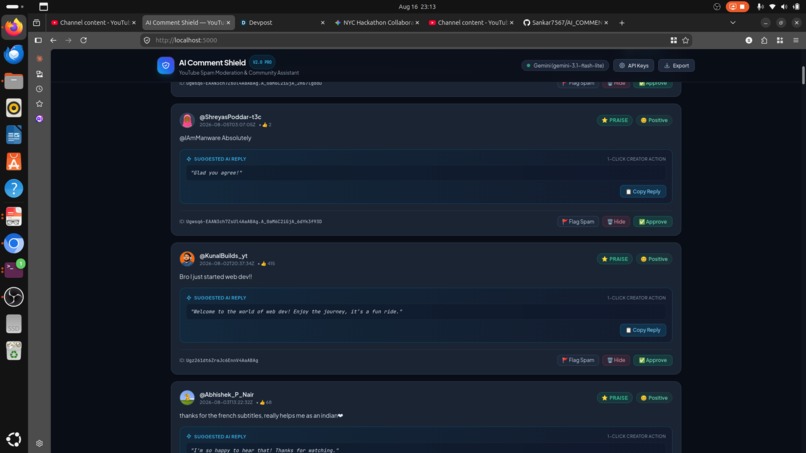
Task: Click the Positive tag on @Abhishek_P_Nair comment
Action: tap(654, 398)
